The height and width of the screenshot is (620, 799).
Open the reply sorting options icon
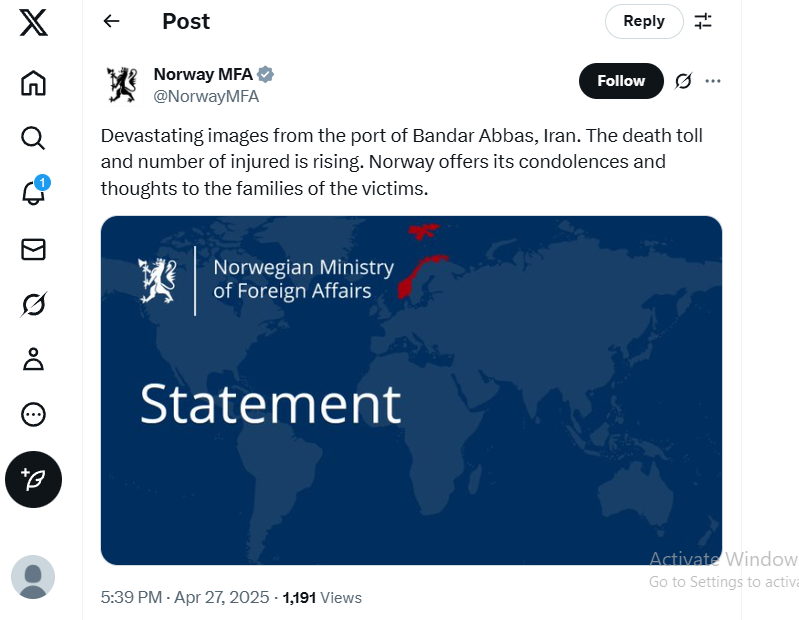tap(703, 21)
